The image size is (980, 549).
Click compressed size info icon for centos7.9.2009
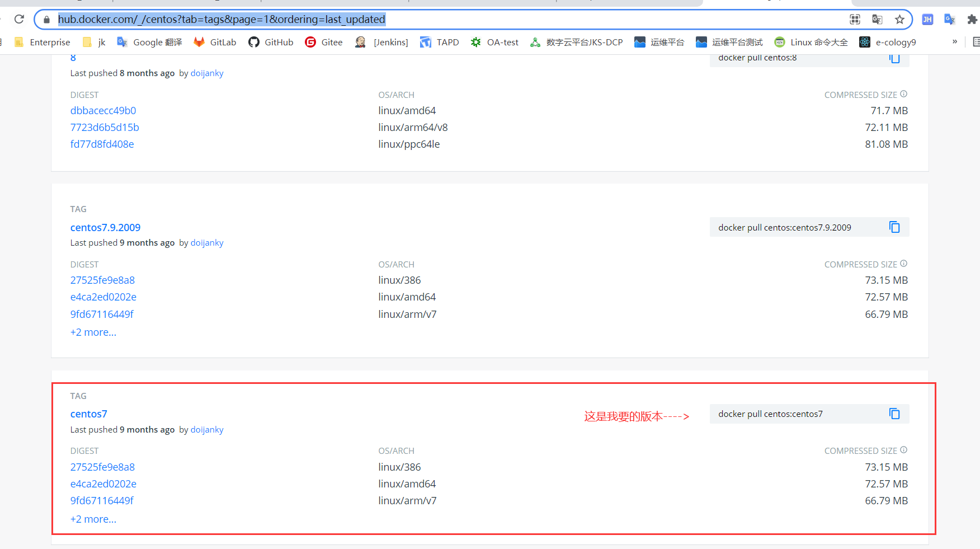[x=903, y=264]
